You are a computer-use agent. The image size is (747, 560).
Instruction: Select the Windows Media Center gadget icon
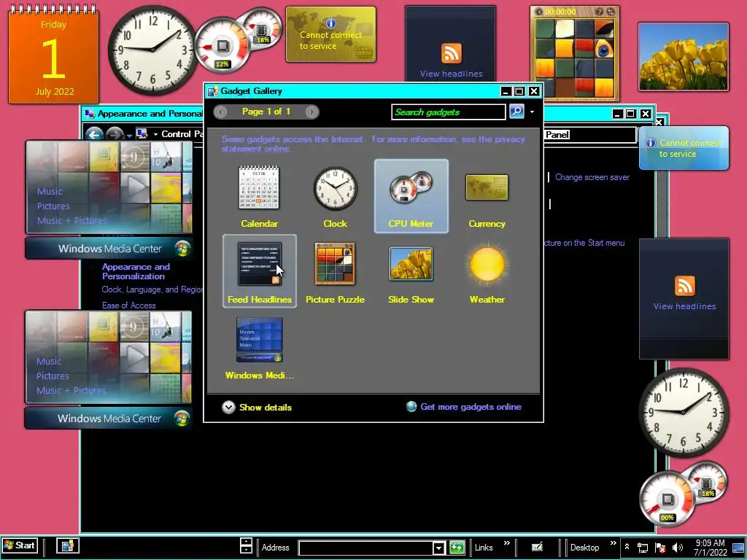pos(259,348)
